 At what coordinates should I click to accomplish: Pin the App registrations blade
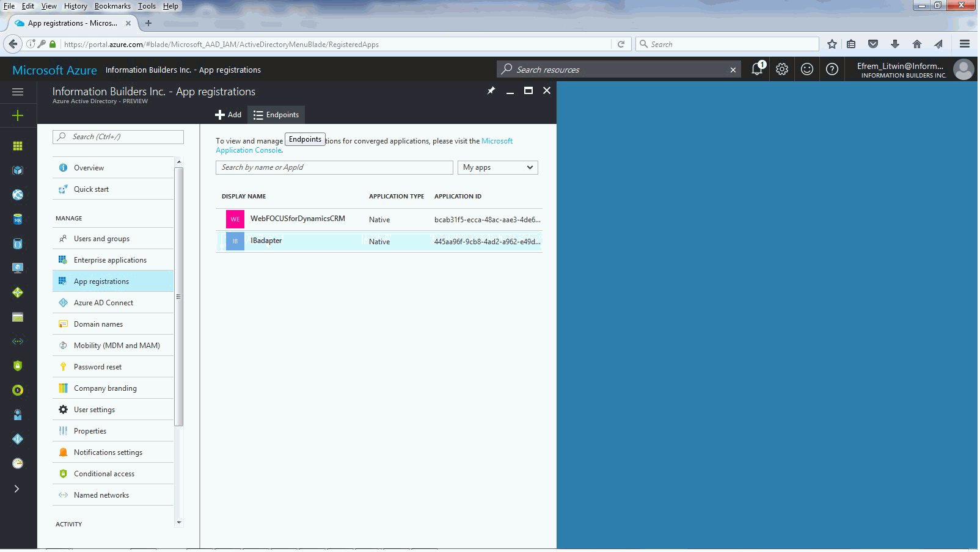pyautogui.click(x=491, y=90)
